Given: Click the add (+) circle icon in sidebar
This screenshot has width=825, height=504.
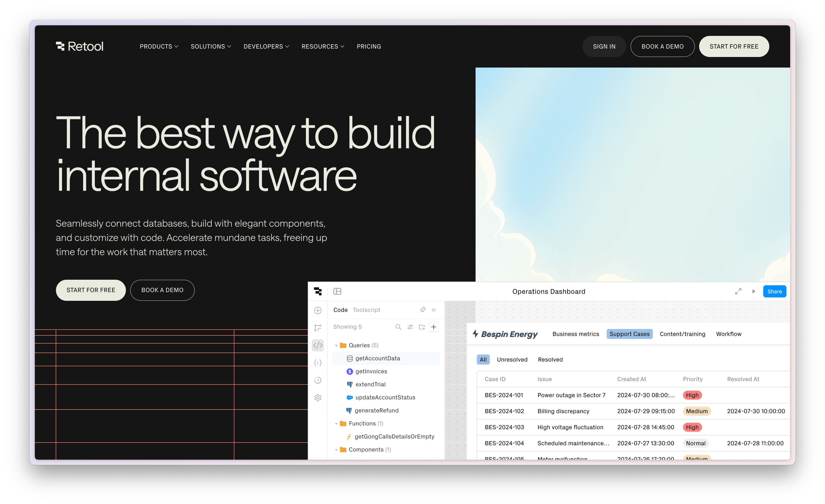Looking at the screenshot, I should pos(317,310).
